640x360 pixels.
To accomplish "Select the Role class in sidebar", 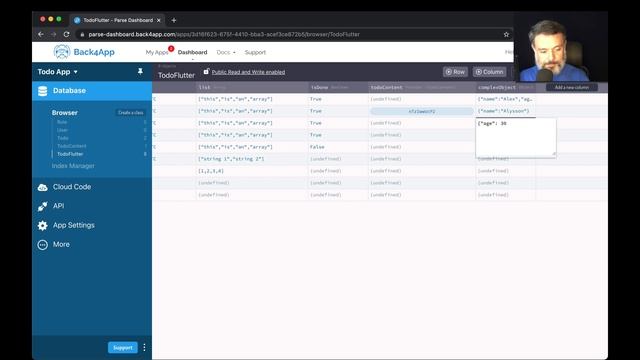I will (x=62, y=122).
